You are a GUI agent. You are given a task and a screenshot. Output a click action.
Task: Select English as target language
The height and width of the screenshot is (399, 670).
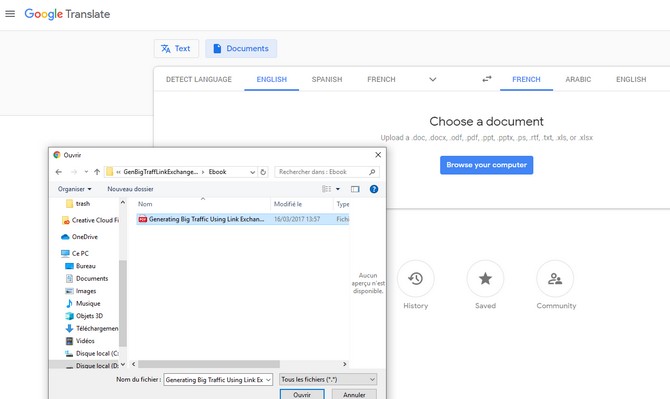pyautogui.click(x=631, y=79)
